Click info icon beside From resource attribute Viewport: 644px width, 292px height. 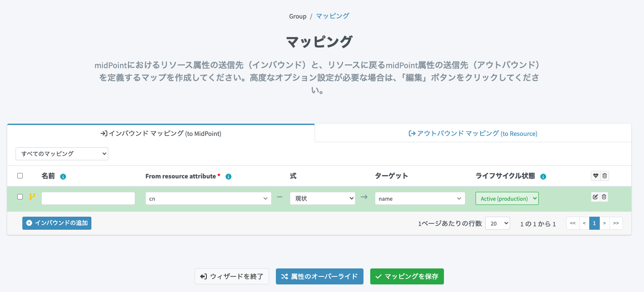[229, 177]
